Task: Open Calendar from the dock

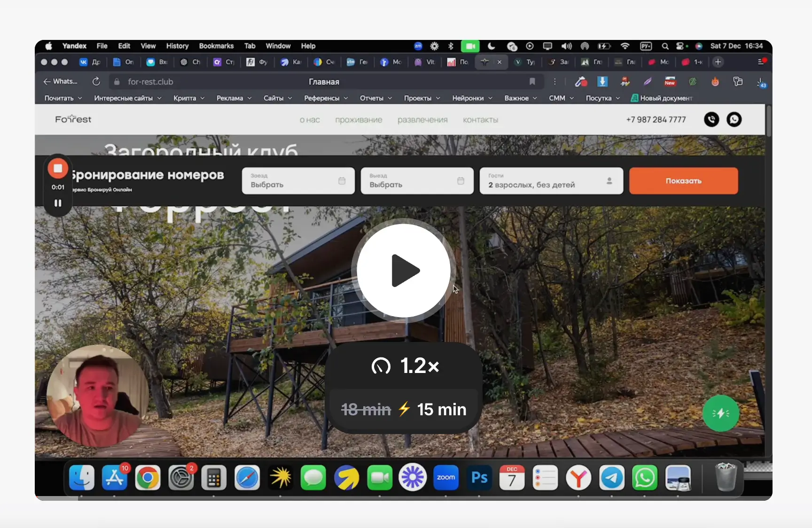Action: [512, 478]
